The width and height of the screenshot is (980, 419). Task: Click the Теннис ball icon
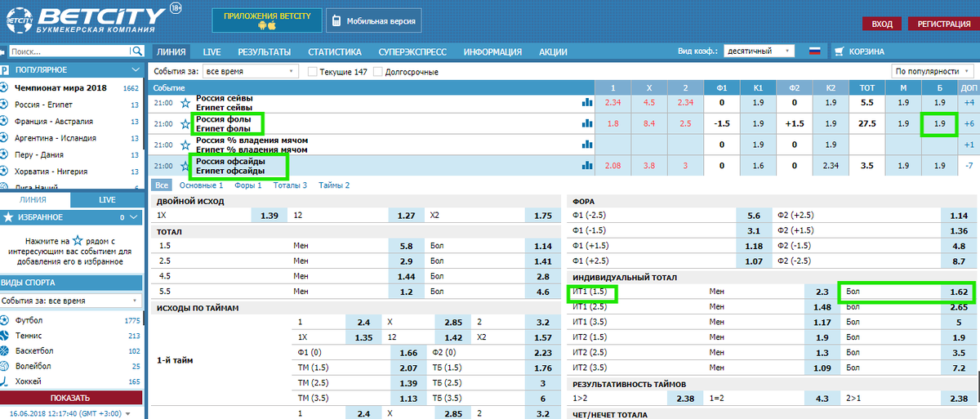[5, 336]
